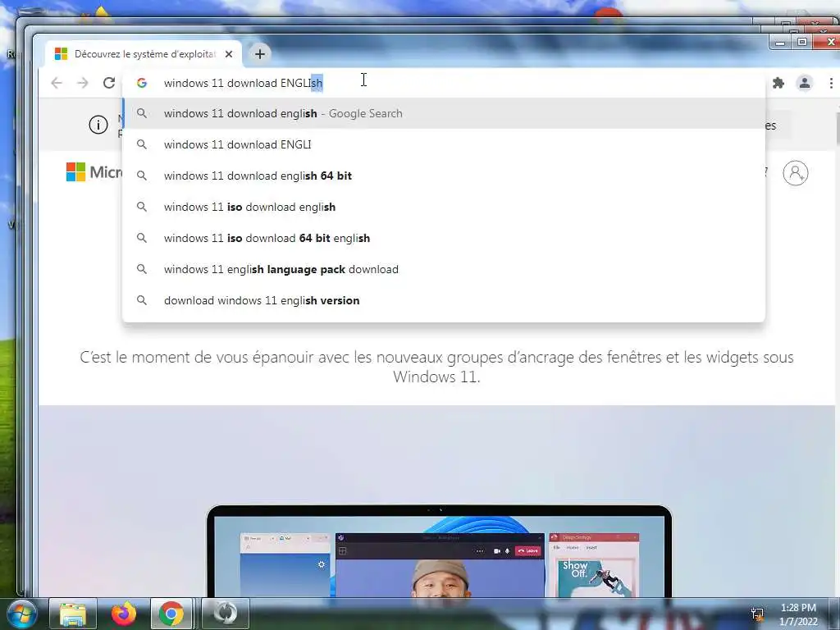840x630 pixels.
Task: Click the Chrome reload page button
Action: coord(109,83)
